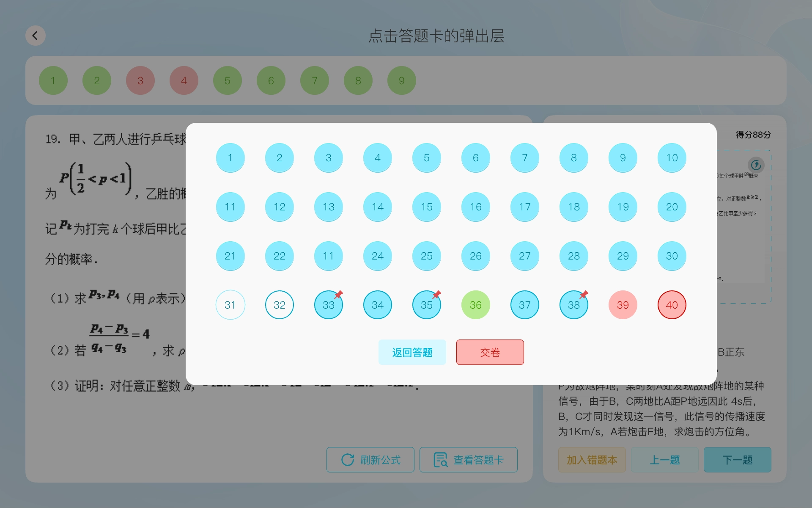The height and width of the screenshot is (508, 812).
Task: Select question 34 in answer card
Action: coord(377,305)
